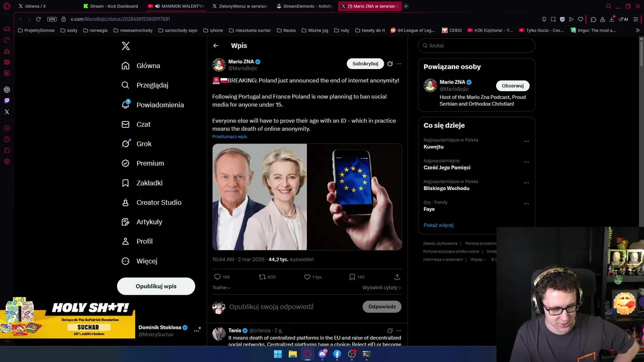Open Twitch in Opera sidebar
The width and height of the screenshot is (644, 362).
[7, 101]
